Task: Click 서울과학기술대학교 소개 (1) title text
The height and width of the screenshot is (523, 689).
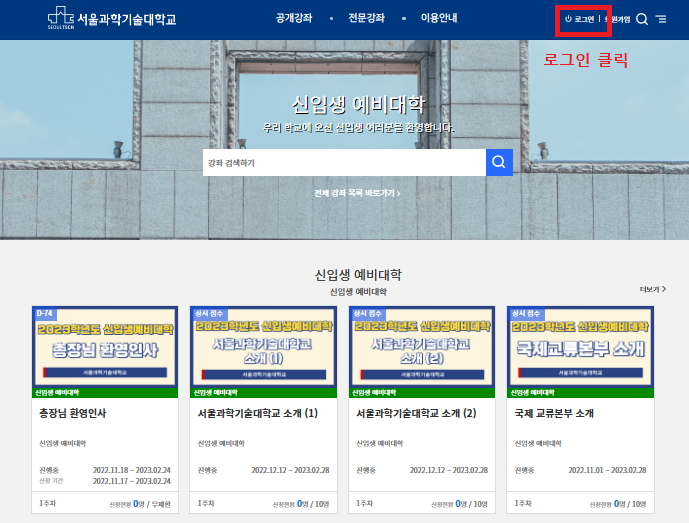Action: tap(258, 413)
